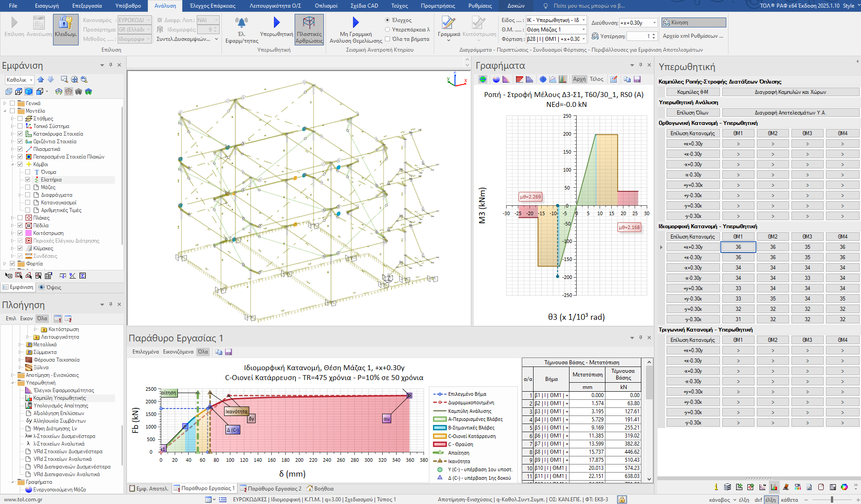Click the Καμπύλες θ-Μ button
Image resolution: width=861 pixels, height=504 pixels.
coord(692,92)
